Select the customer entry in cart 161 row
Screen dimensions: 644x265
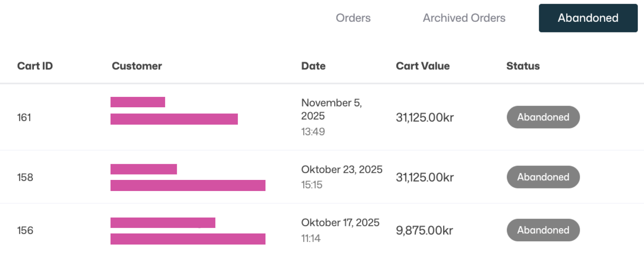pyautogui.click(x=174, y=111)
